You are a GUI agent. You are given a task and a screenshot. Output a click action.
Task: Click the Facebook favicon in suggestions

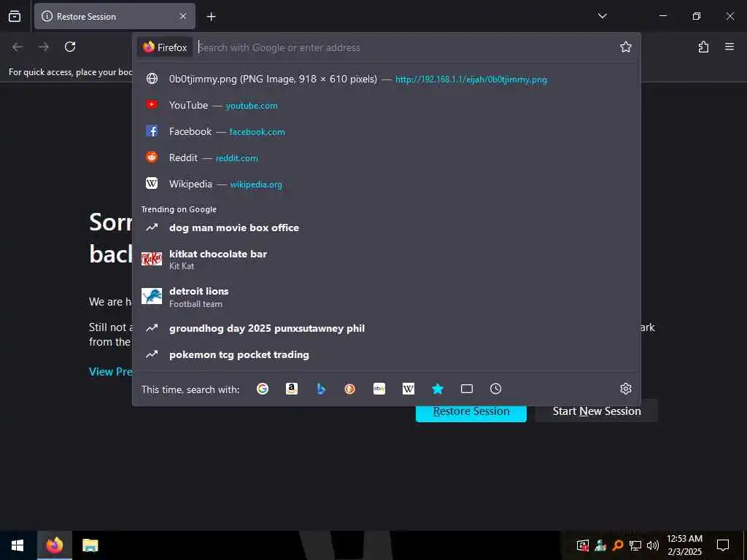point(152,131)
